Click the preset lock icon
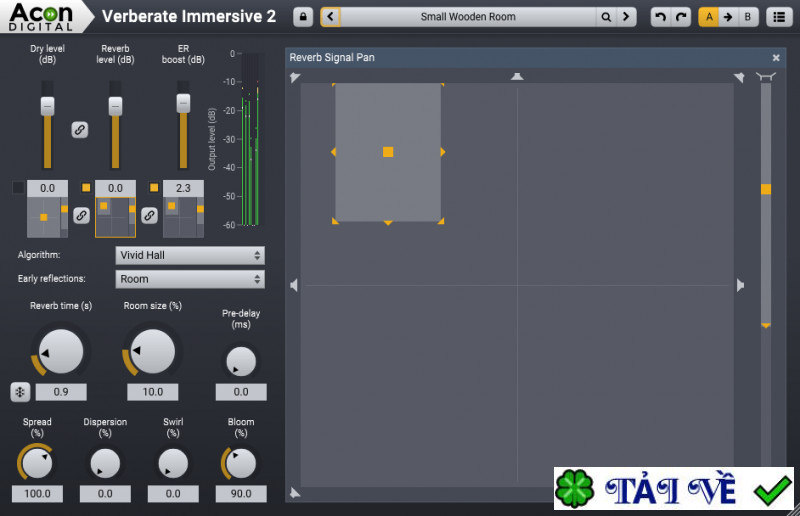This screenshot has width=800, height=516. 303,17
